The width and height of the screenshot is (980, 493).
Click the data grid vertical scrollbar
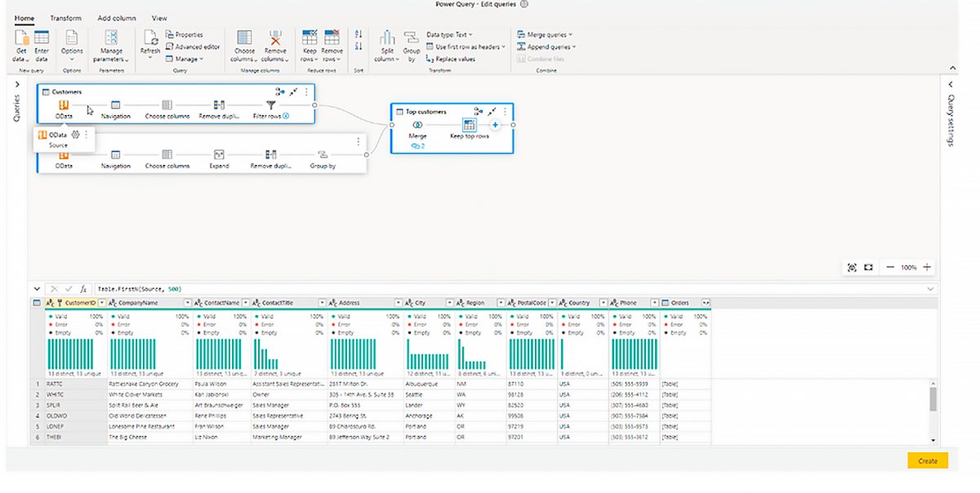tap(933, 398)
